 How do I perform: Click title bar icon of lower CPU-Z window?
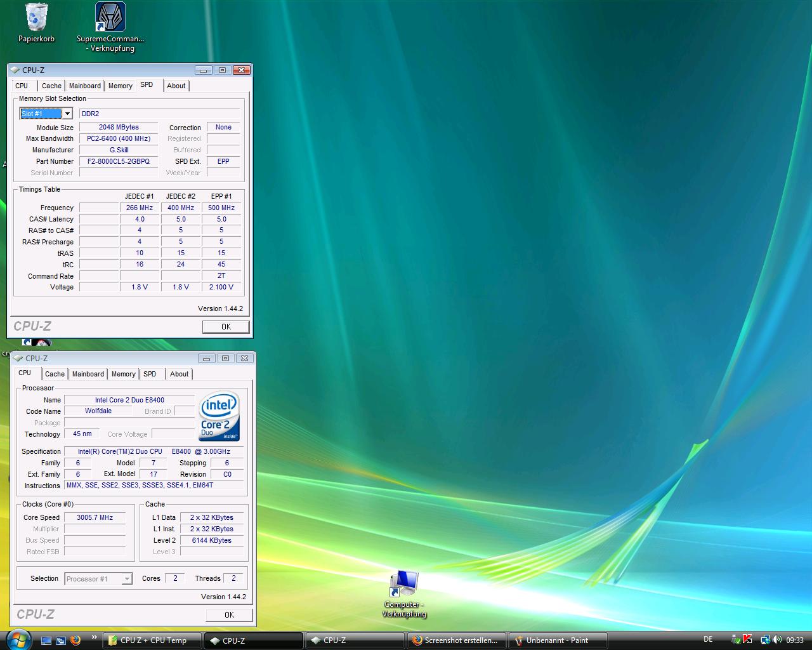(18, 358)
